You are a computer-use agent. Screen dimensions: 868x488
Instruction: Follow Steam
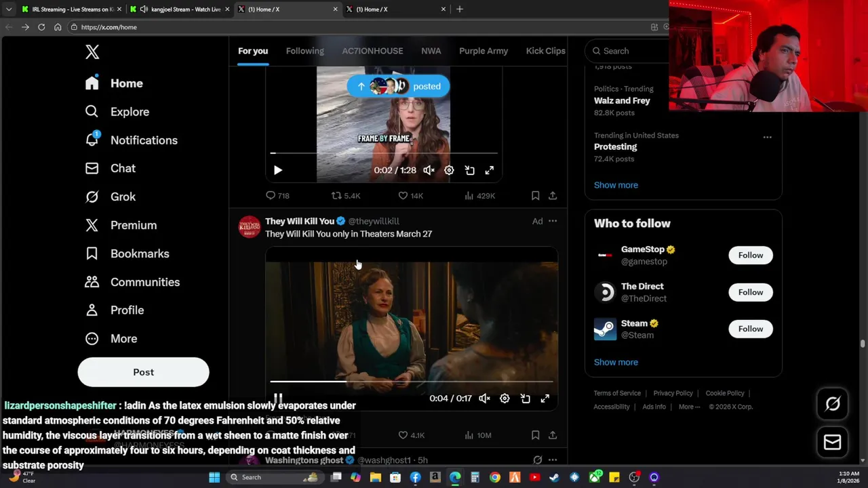point(751,329)
